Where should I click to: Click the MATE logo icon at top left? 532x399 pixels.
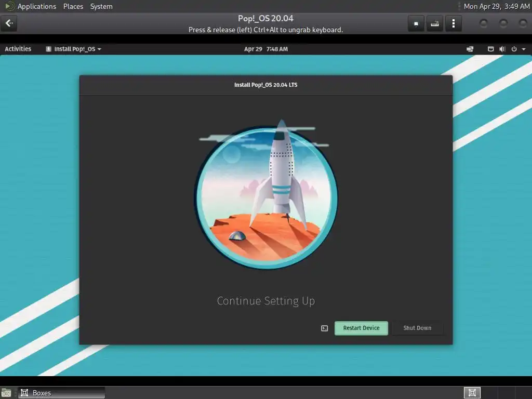pyautogui.click(x=9, y=6)
